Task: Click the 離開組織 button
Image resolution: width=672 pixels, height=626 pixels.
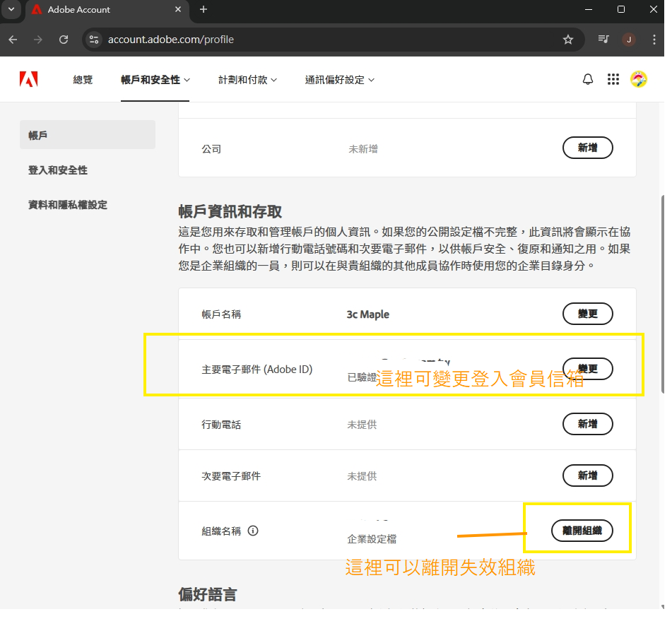Action: click(582, 531)
